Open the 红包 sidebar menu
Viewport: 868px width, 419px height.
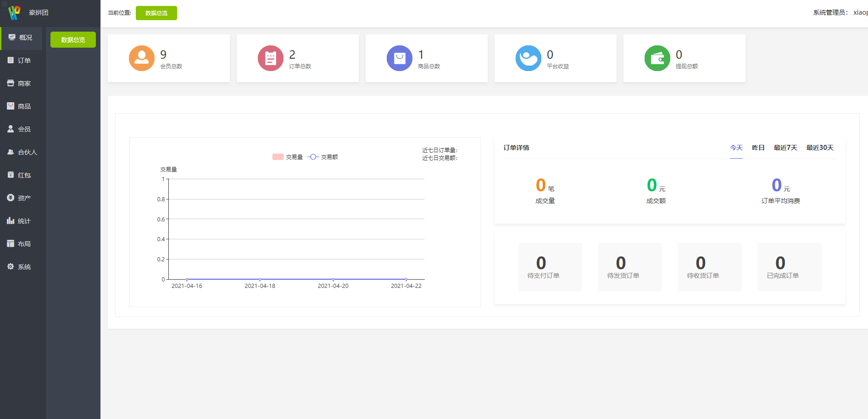click(x=19, y=175)
